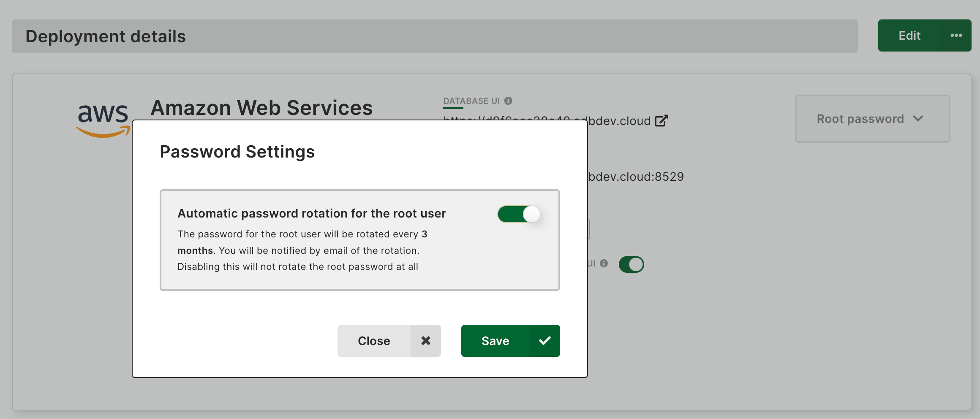Toggle the green switch behind the dialog
The width and height of the screenshot is (980, 419).
pyautogui.click(x=631, y=264)
